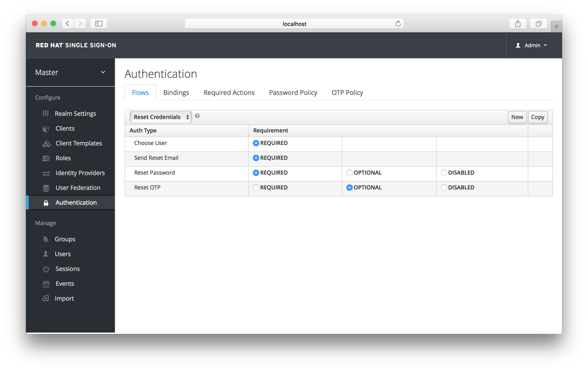Click the Identity Providers icon

(46, 173)
